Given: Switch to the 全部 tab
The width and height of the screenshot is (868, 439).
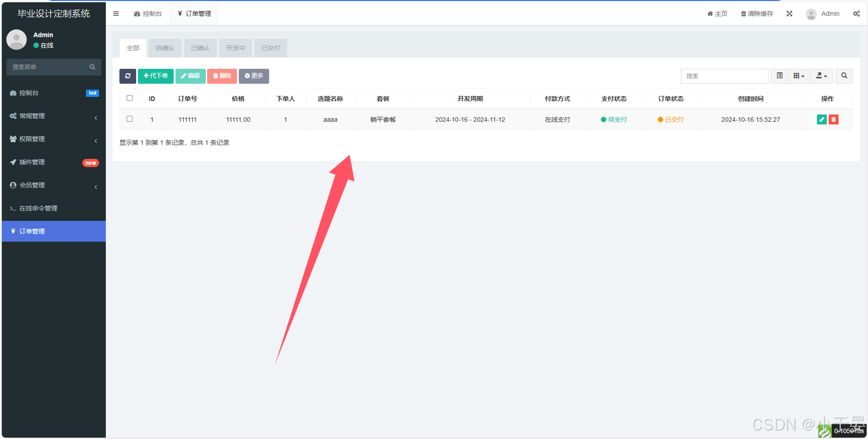Looking at the screenshot, I should [x=133, y=48].
